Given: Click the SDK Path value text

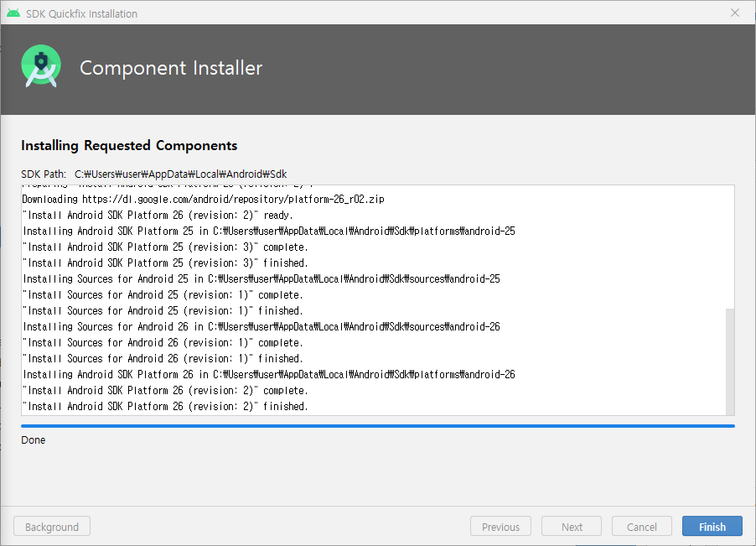Looking at the screenshot, I should coord(181,174).
